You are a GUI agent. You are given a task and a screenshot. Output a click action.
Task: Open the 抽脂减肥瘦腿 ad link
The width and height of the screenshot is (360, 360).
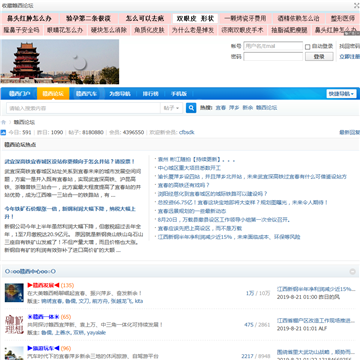tap(289, 30)
